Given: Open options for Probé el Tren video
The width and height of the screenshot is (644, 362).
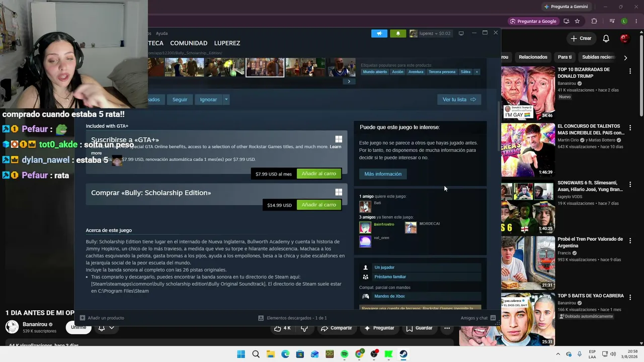Looking at the screenshot, I should (x=630, y=241).
